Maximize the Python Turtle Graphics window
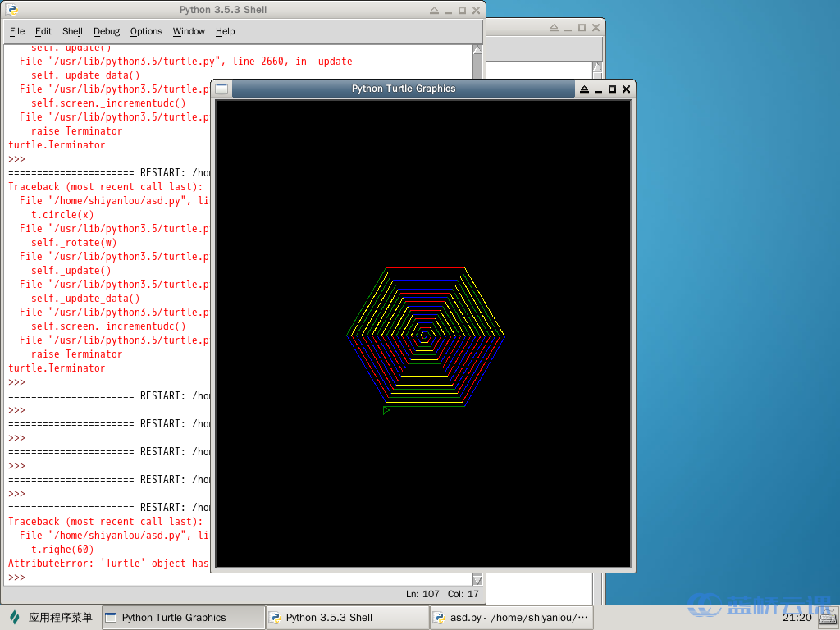840x630 pixels. 612,89
